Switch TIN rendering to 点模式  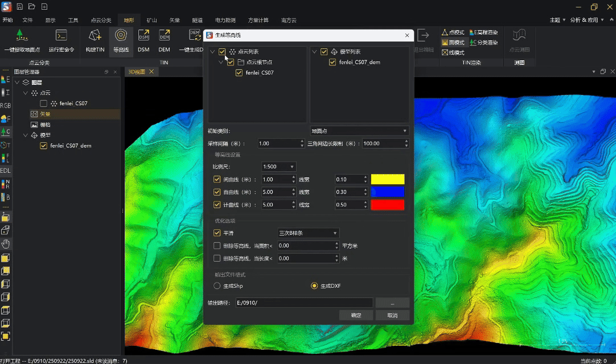tap(453, 32)
